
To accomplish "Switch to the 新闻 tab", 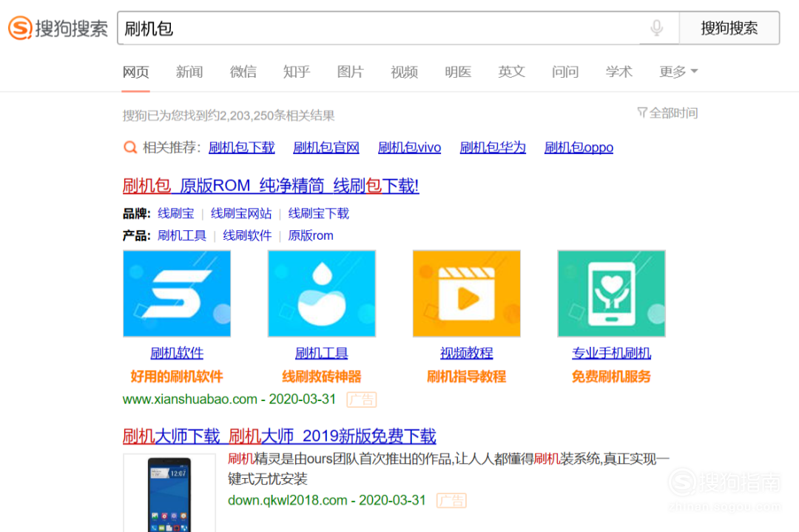I will (189, 72).
